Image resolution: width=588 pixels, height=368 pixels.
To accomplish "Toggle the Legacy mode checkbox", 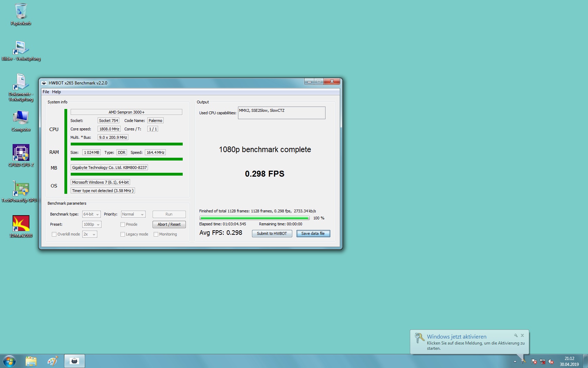I will click(122, 234).
